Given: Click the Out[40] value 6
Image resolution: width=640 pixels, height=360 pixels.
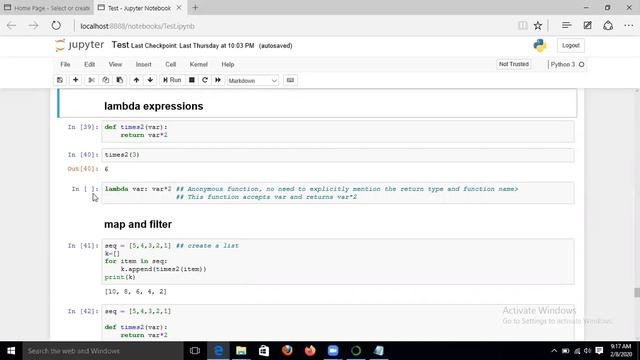Looking at the screenshot, I should 107,169.
